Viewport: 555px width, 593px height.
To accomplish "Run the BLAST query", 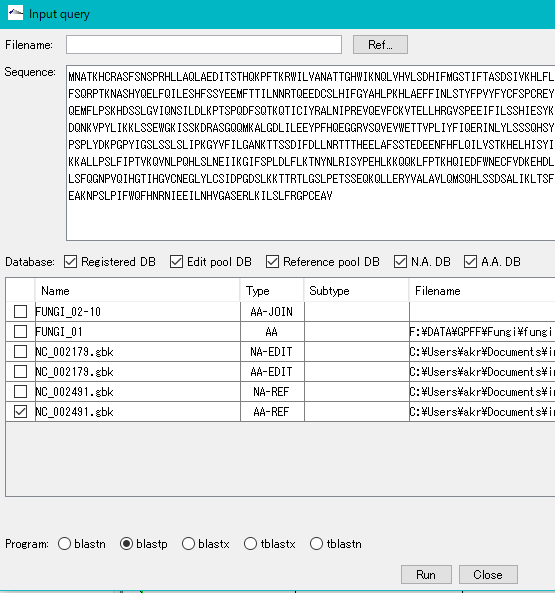I will (426, 574).
